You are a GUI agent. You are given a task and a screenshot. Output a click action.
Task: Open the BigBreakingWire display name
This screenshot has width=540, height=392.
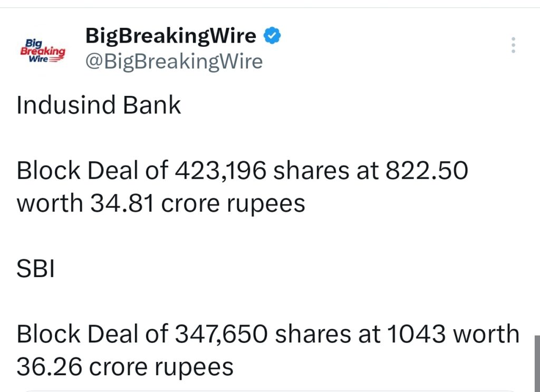click(x=170, y=35)
